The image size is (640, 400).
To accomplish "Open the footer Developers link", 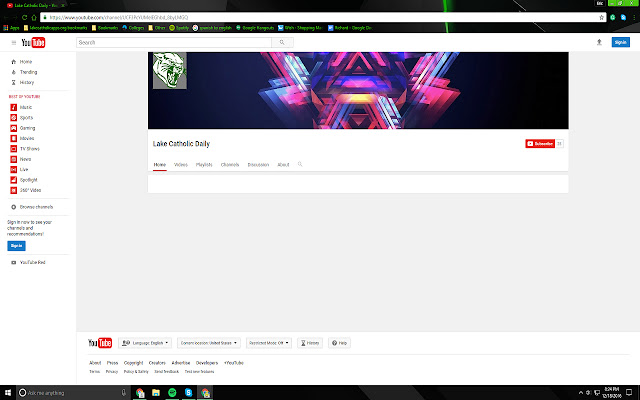I will pyautogui.click(x=207, y=363).
